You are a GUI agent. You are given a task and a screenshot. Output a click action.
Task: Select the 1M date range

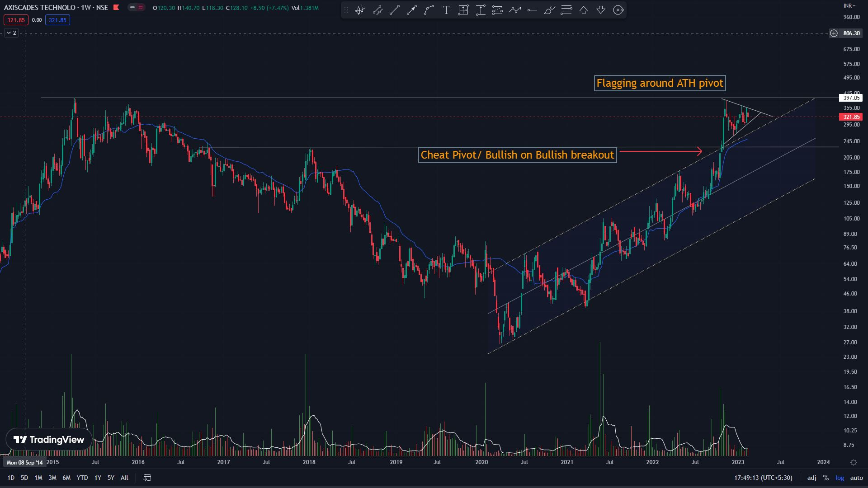click(38, 478)
